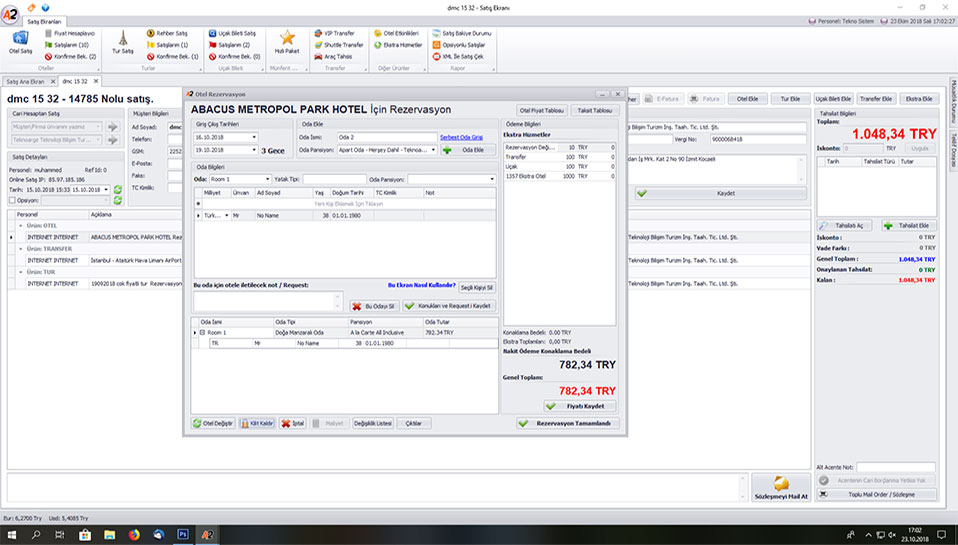This screenshot has height=545, width=958.
Task: Open the Hızlı Paket star icon
Action: (x=287, y=43)
